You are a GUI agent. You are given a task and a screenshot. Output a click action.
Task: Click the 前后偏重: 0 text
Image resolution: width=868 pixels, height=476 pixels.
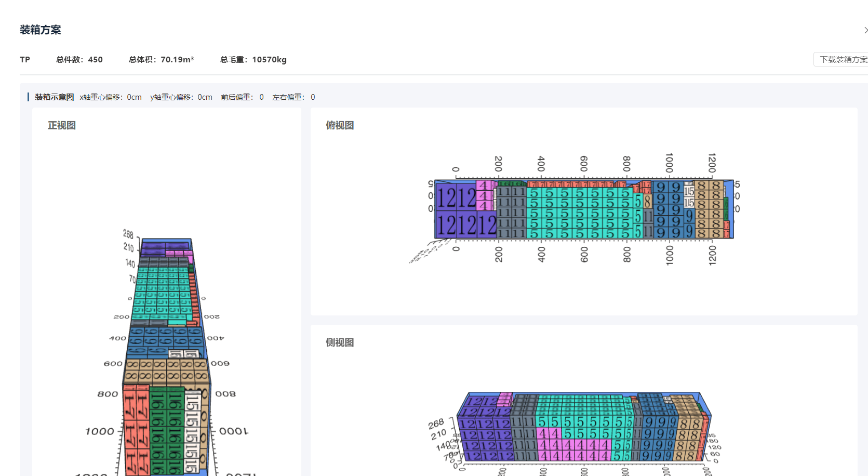[x=242, y=97]
